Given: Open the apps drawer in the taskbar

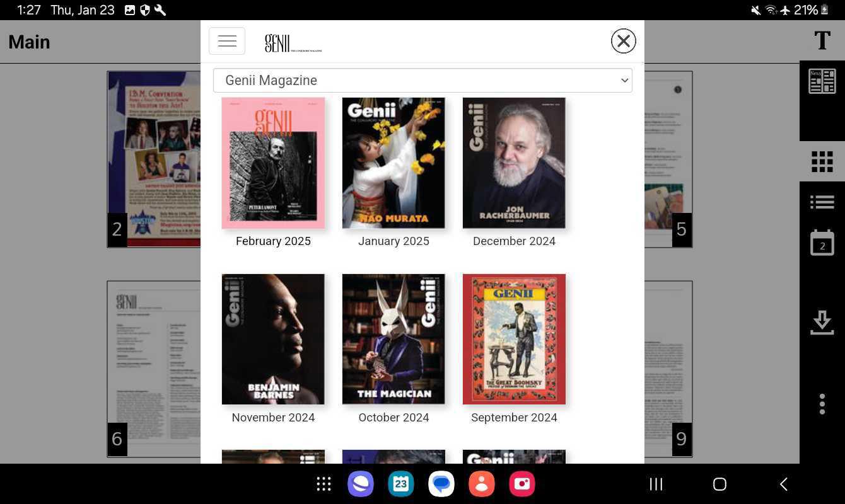Looking at the screenshot, I should tap(323, 484).
